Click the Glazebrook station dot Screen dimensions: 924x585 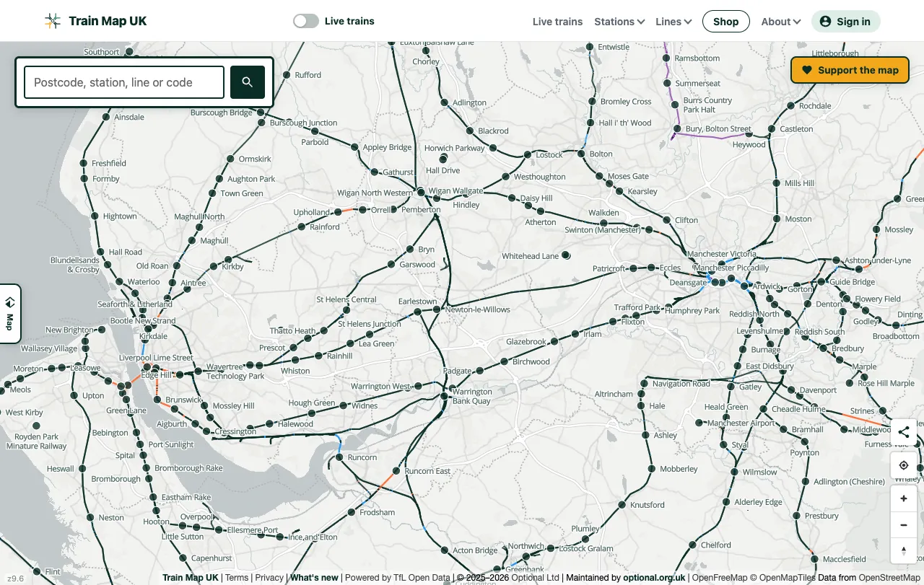pyautogui.click(x=554, y=341)
